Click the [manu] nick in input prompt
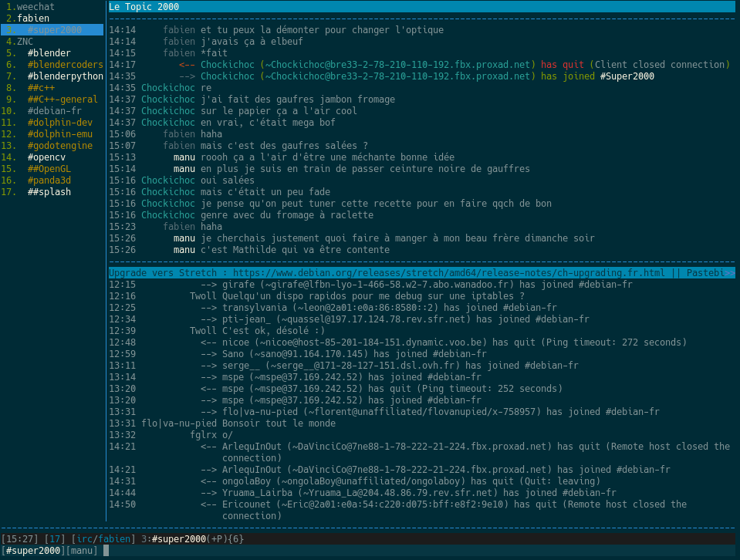This screenshot has height=560, width=740. point(82,551)
